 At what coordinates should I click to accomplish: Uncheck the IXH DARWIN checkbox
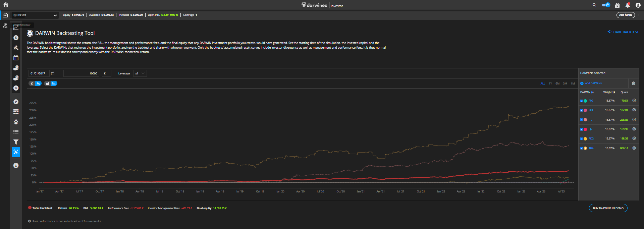(x=582, y=110)
